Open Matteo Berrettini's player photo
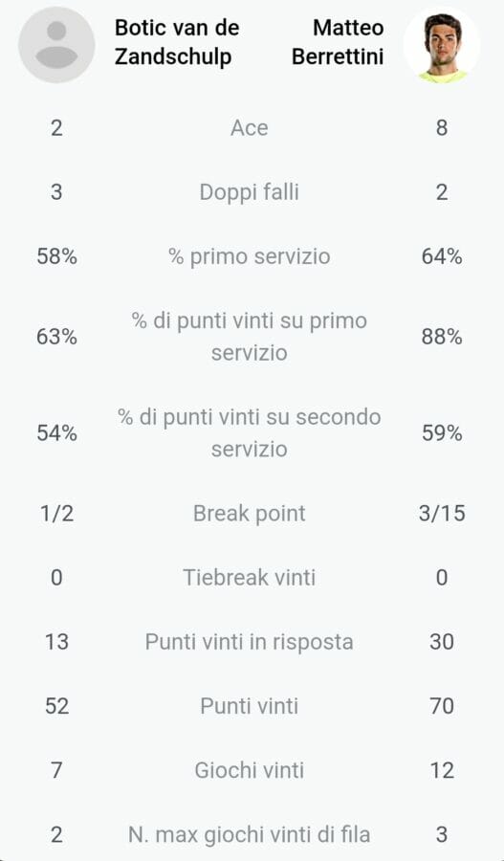This screenshot has width=504, height=861. tap(442, 45)
